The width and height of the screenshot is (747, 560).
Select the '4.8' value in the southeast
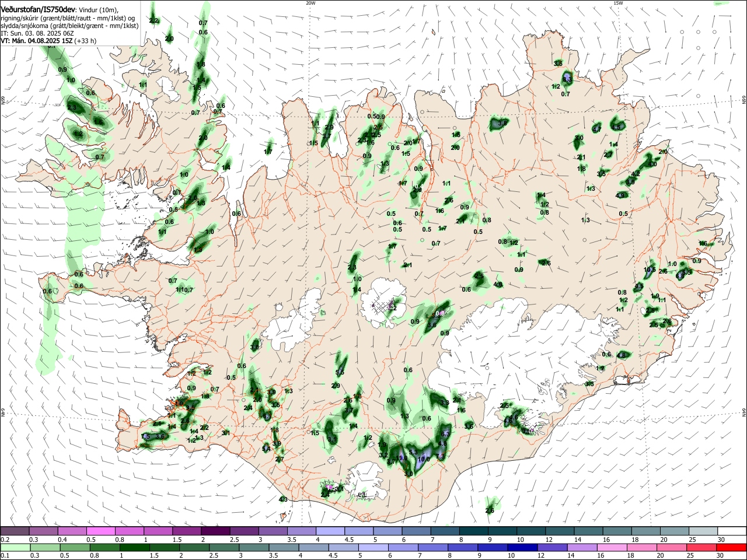[621, 355]
